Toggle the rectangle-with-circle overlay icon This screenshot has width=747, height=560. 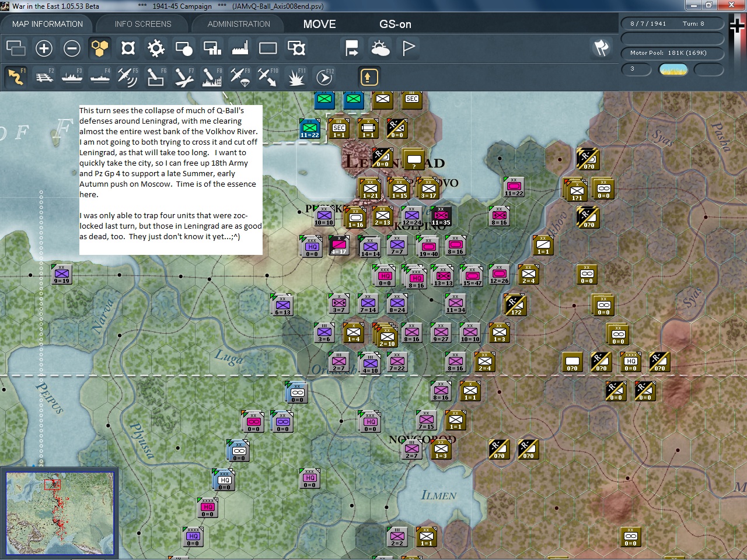tap(184, 48)
